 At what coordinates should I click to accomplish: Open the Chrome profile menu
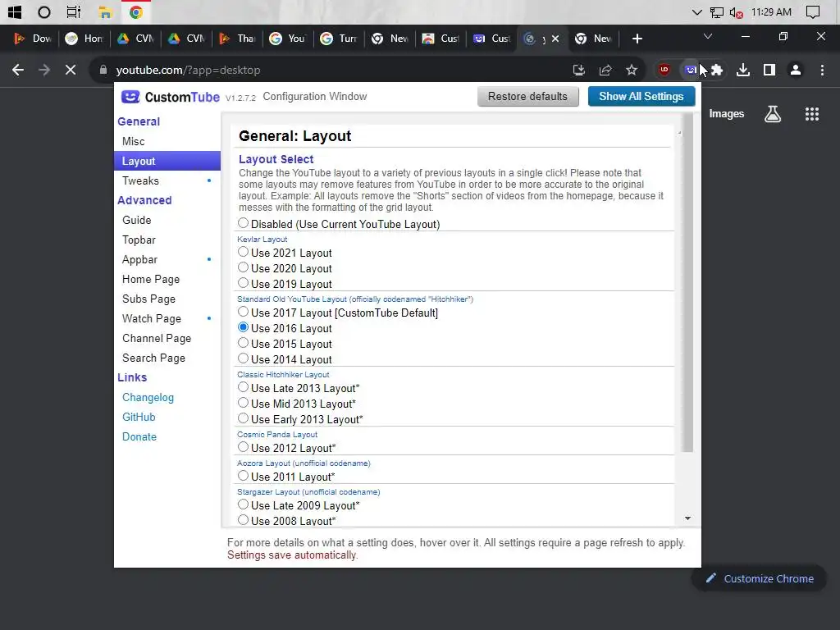tap(796, 70)
